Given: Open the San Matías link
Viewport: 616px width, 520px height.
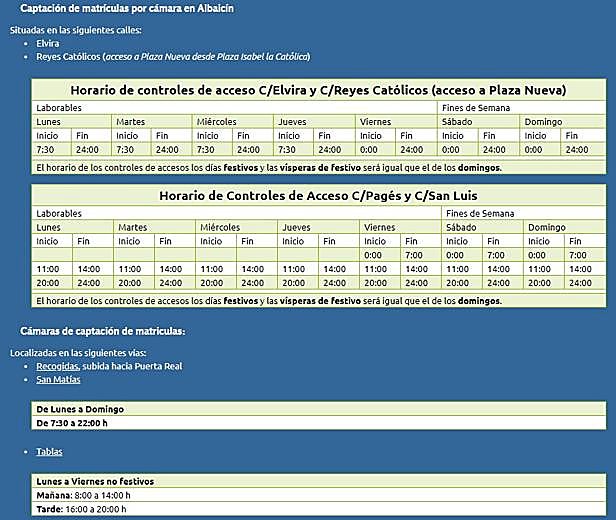Looking at the screenshot, I should [59, 379].
